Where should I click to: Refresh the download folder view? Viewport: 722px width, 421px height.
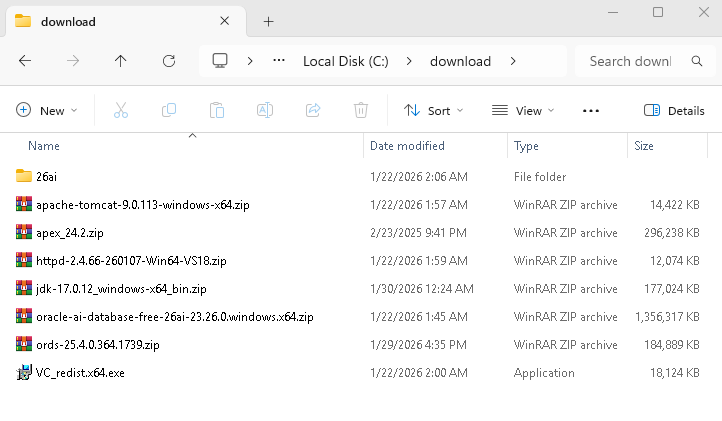(x=169, y=61)
